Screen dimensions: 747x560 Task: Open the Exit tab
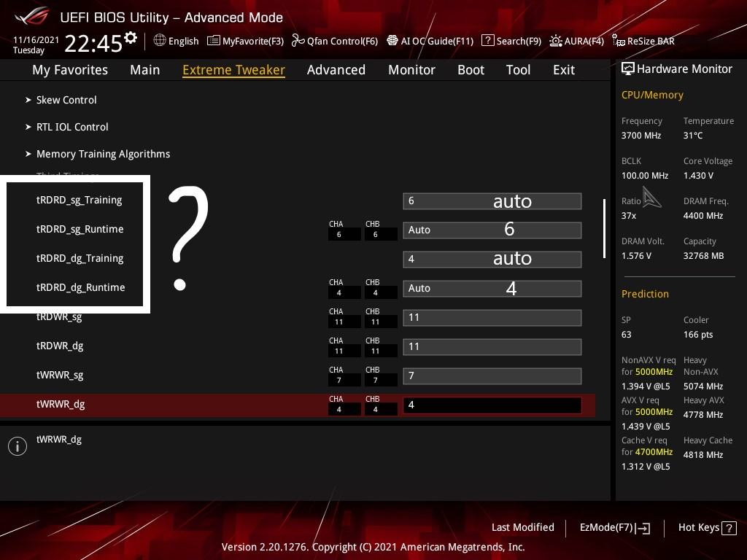(564, 70)
